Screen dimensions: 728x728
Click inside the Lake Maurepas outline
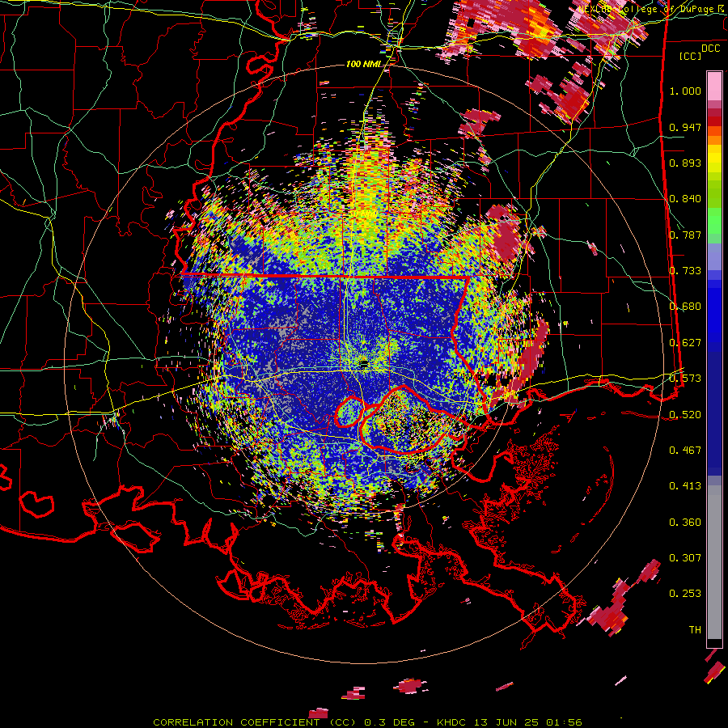click(349, 413)
